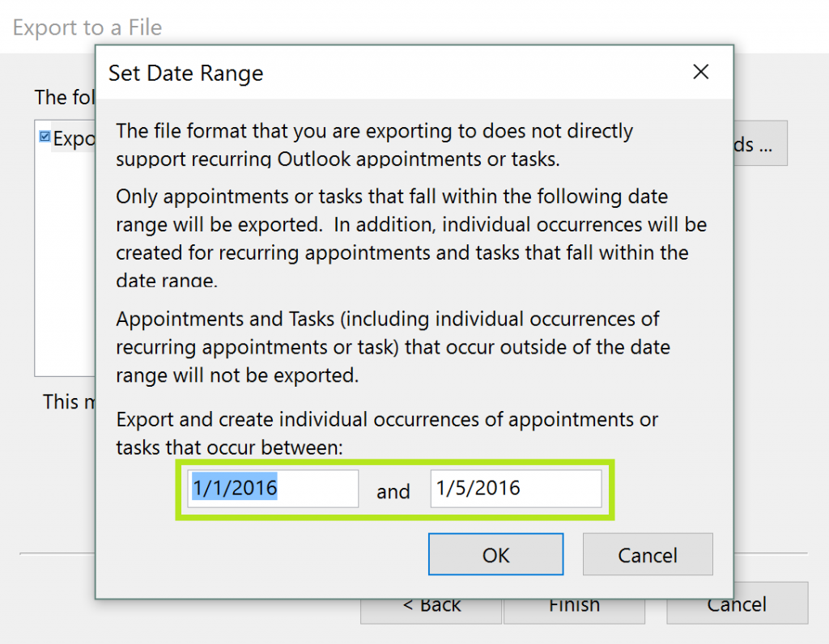Click the end date field showing 1/5/2016
Screen dimensions: 829x644
point(516,489)
